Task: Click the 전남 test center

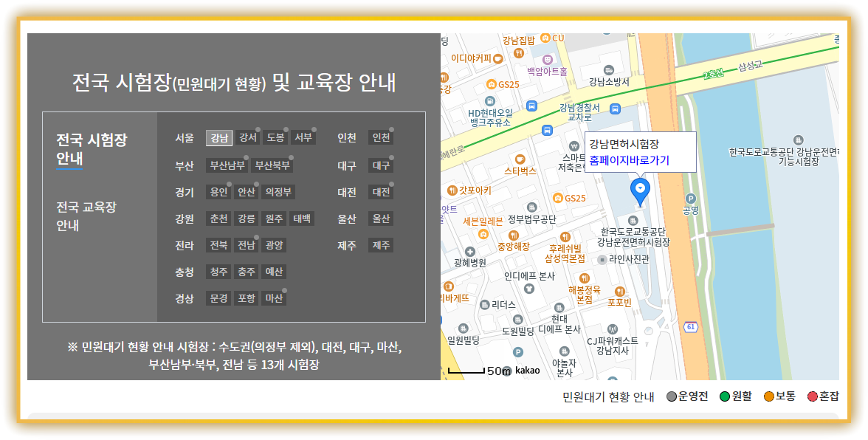Action: click(247, 245)
